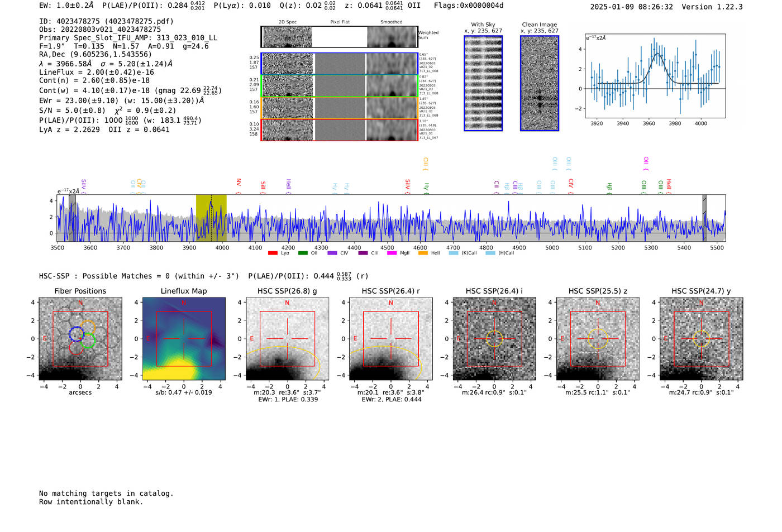Click the 's/b: 0.47 +/- 0.019' caption

(184, 392)
